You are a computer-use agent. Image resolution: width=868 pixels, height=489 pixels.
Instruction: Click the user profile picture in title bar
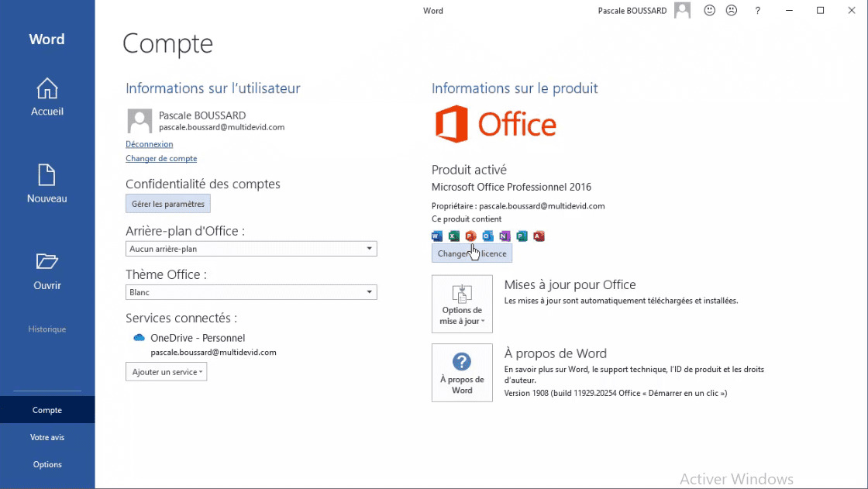682,10
